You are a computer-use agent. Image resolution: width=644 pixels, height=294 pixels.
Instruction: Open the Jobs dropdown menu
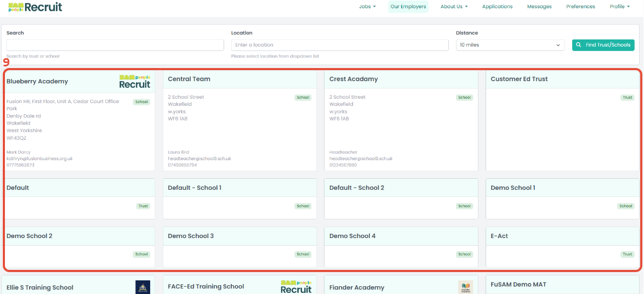tap(367, 7)
